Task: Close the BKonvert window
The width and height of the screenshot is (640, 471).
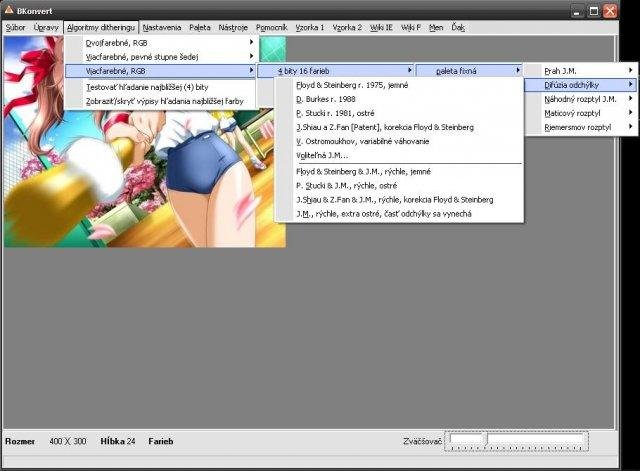Action: point(610,11)
